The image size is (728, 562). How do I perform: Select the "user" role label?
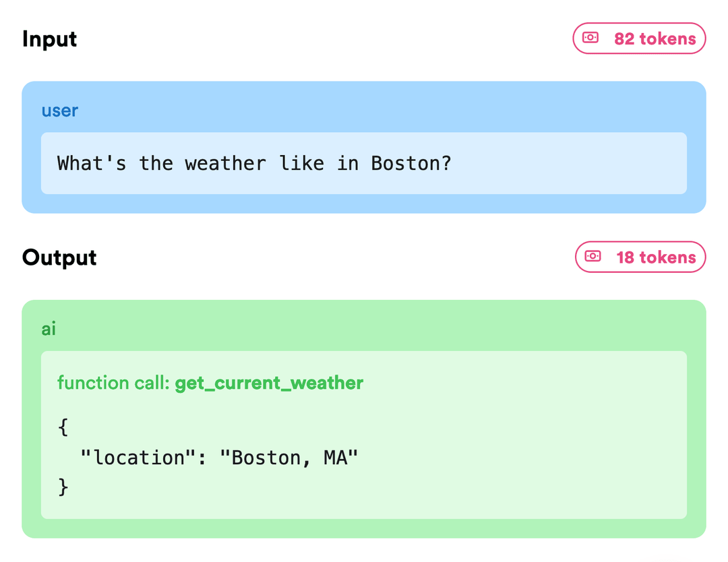click(x=60, y=111)
